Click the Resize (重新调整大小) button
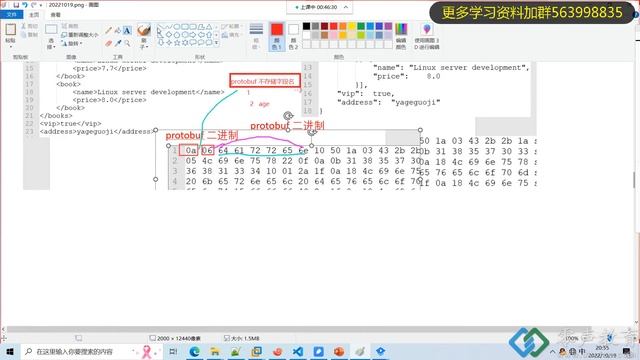The width and height of the screenshot is (640, 360). pyautogui.click(x=80, y=35)
